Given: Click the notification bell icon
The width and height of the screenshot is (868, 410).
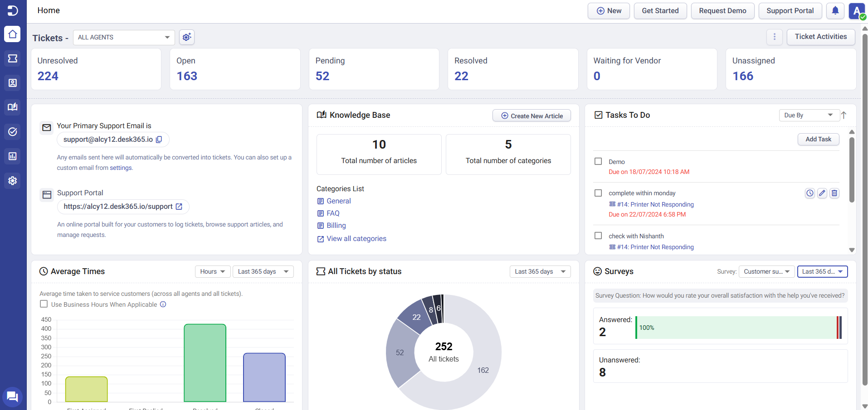Looking at the screenshot, I should [835, 11].
